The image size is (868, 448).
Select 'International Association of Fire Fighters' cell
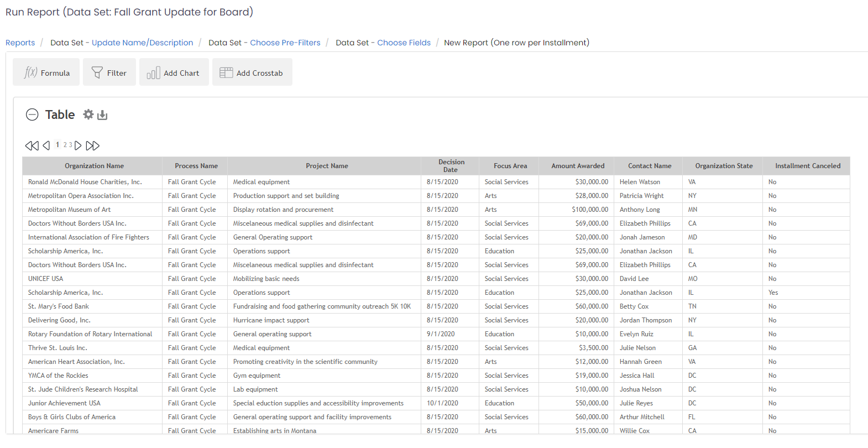click(92, 237)
